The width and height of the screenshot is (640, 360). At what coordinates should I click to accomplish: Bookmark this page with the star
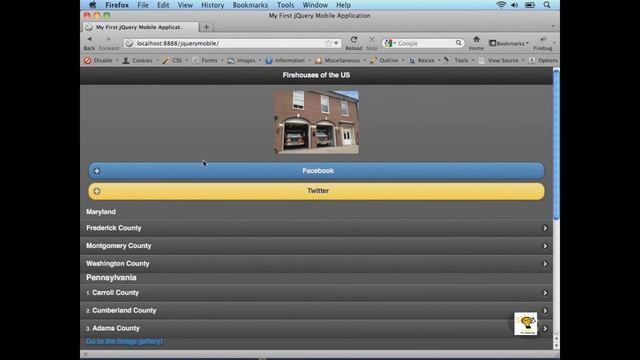(328, 43)
